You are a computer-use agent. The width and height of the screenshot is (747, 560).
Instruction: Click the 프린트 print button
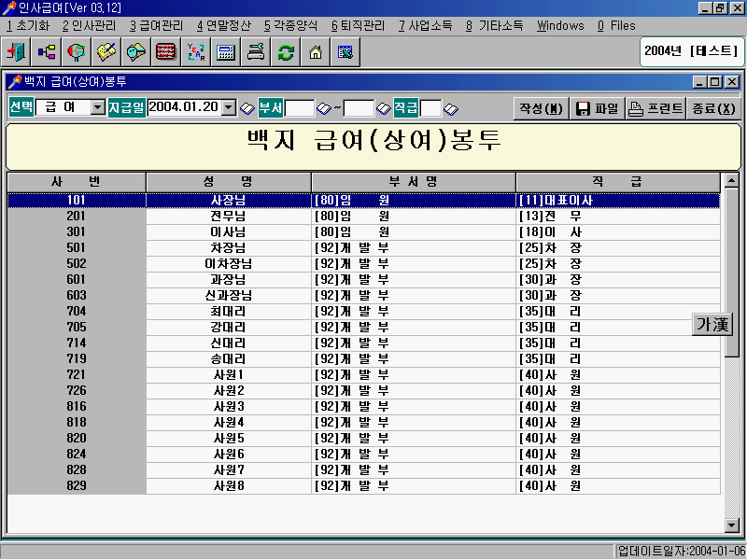(x=655, y=108)
